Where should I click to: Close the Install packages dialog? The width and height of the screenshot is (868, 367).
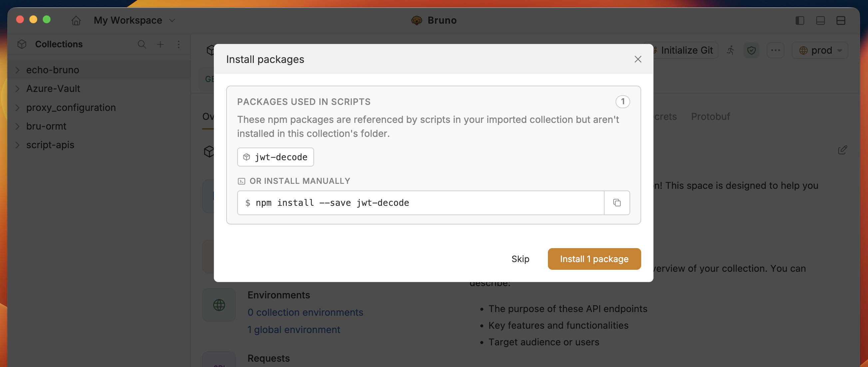[638, 59]
